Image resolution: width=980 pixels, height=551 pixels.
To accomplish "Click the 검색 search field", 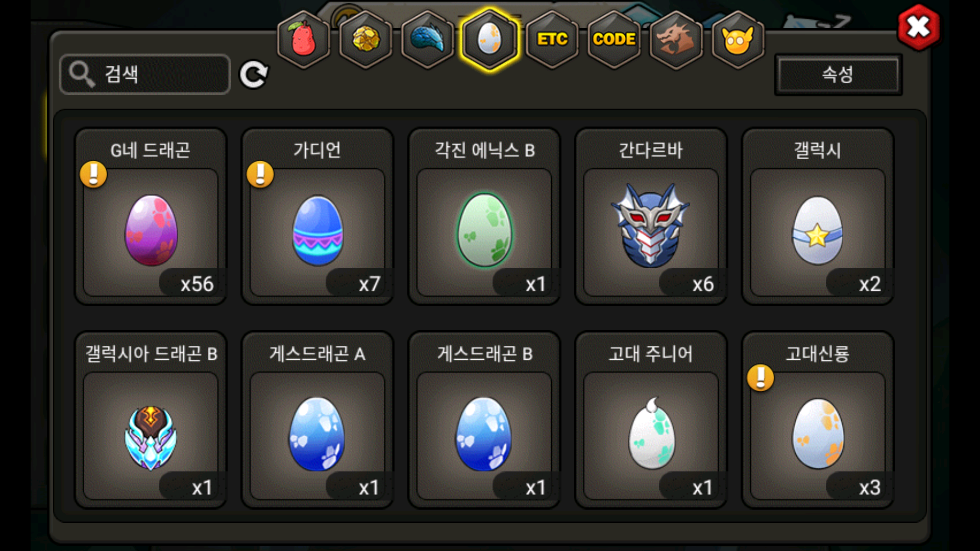I will pyautogui.click(x=145, y=74).
